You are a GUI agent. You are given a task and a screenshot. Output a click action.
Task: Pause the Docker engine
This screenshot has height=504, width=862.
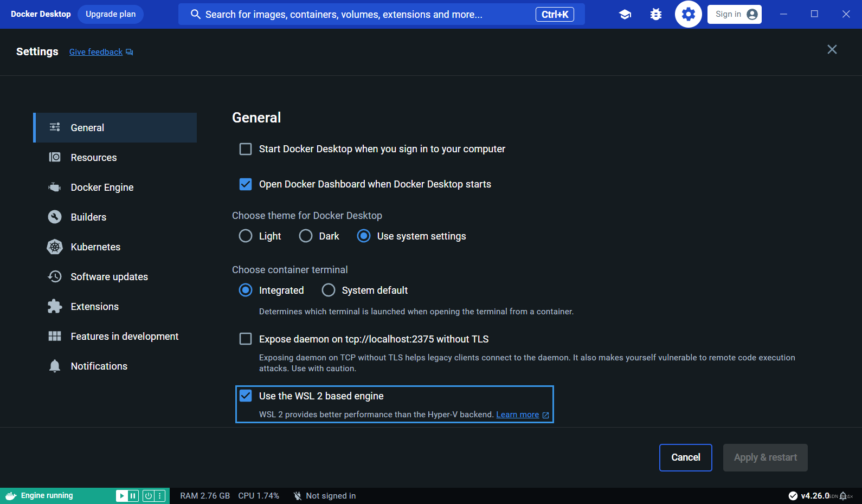point(133,496)
